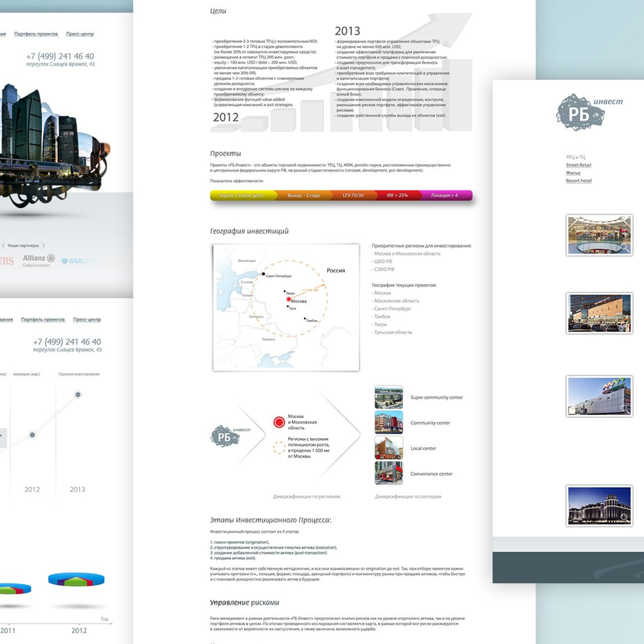This screenshot has height=644, width=644.
Task: Click the left arrow beside Наши партнеры
Action: [x=3, y=246]
